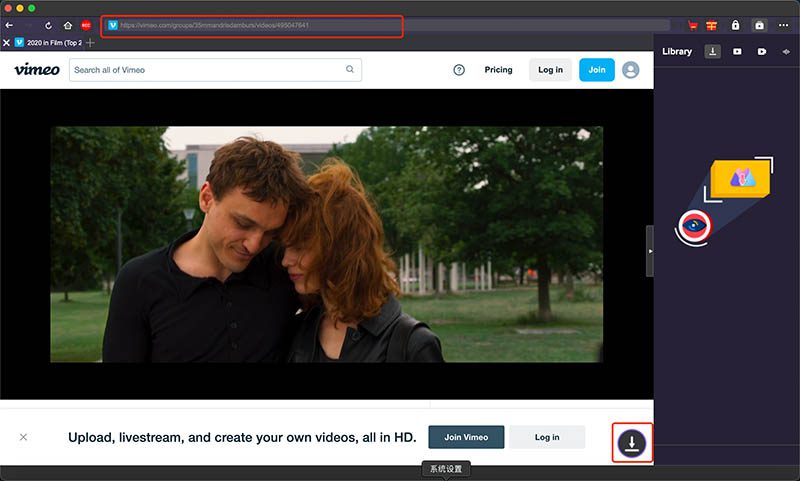
Task: Open the three-dots more menu
Action: point(784,25)
